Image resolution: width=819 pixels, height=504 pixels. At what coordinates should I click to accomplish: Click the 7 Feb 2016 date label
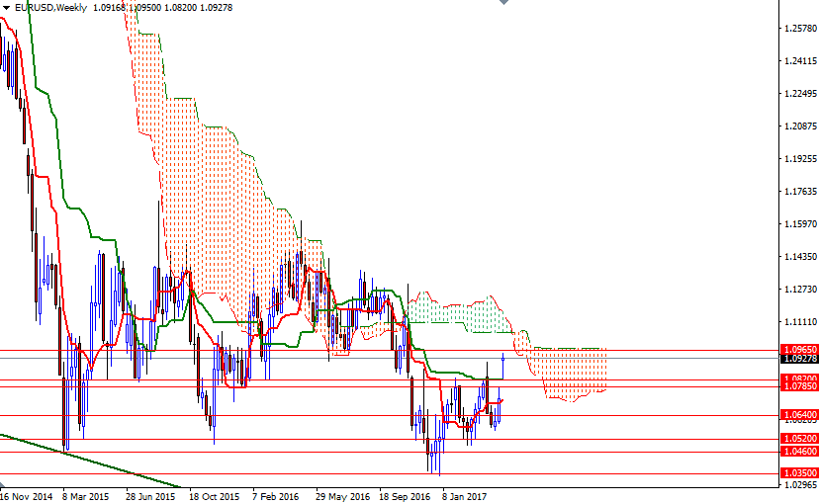point(275,497)
